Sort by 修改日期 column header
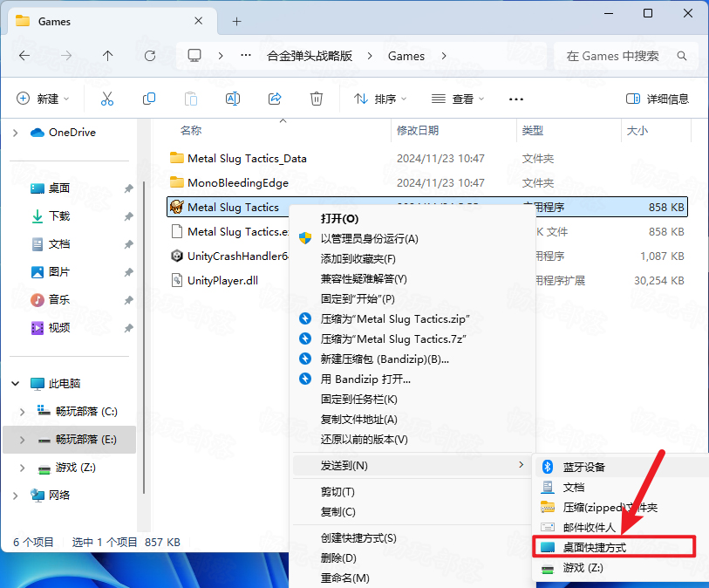Viewport: 709px width, 588px height. tap(418, 131)
